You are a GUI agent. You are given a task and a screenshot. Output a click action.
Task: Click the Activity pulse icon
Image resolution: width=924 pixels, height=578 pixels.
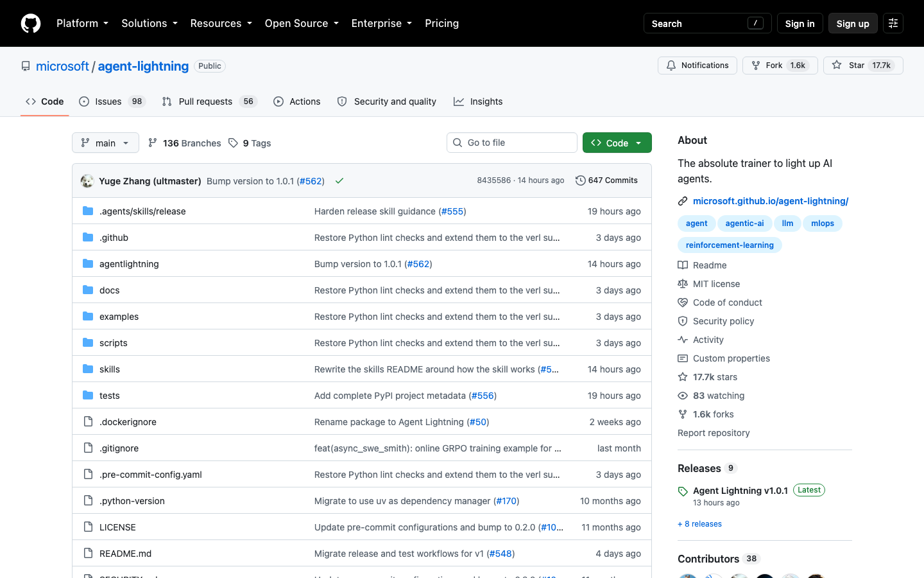683,340
